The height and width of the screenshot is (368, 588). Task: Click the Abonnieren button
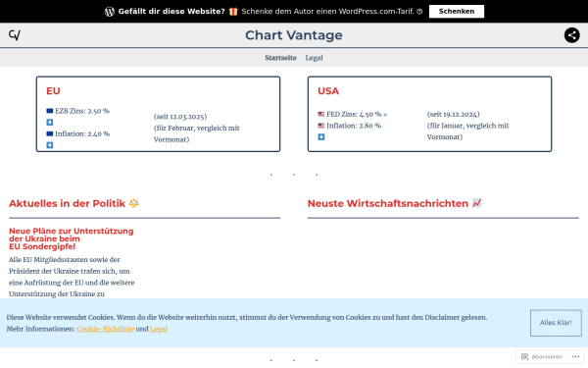tap(542, 357)
